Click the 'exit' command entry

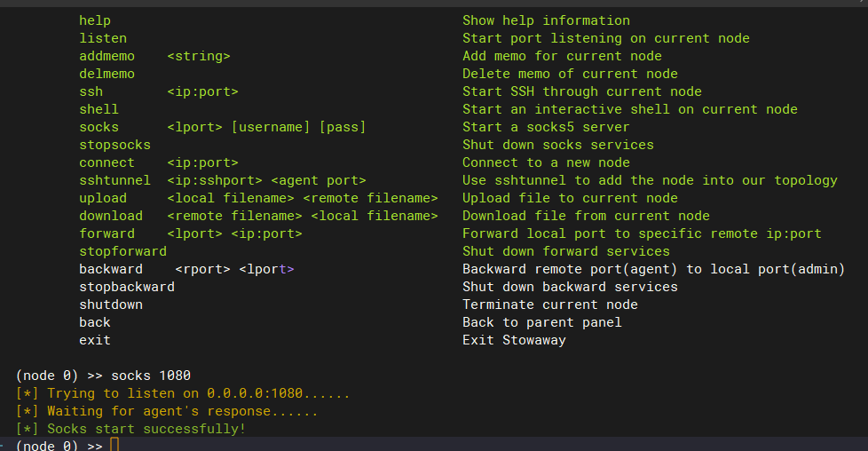[x=95, y=340]
